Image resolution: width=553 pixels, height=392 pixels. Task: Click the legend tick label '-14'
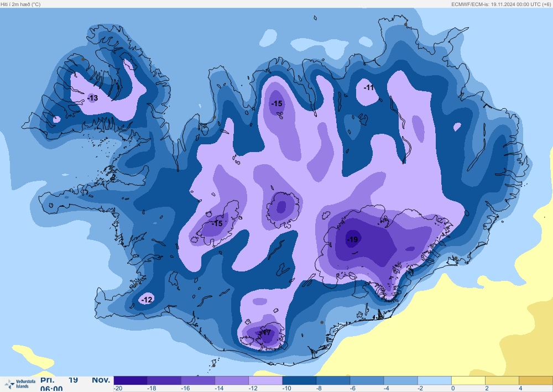coord(220,389)
